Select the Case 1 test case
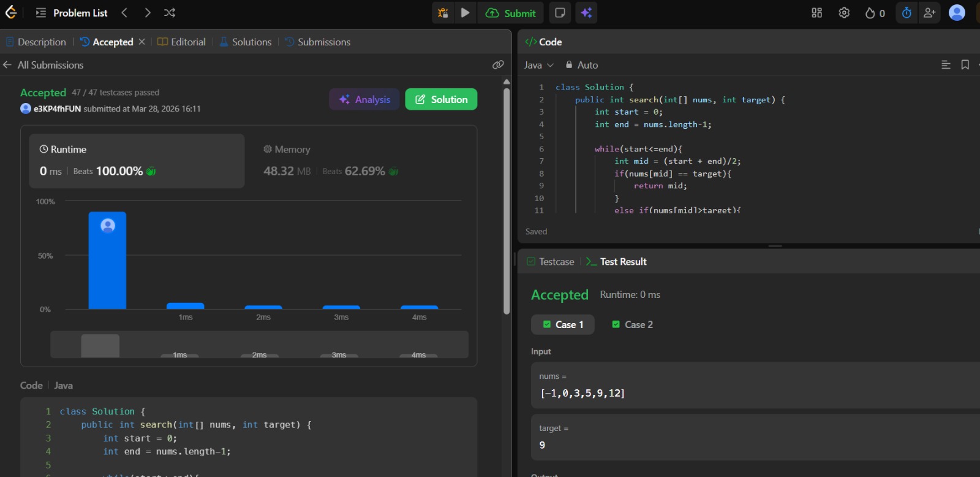The image size is (980, 477). click(x=563, y=324)
